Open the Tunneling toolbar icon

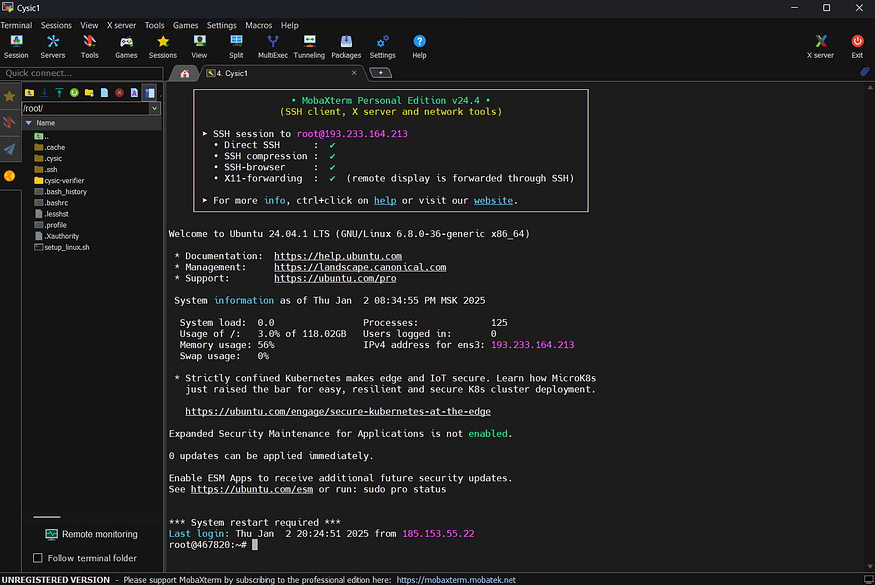(309, 46)
